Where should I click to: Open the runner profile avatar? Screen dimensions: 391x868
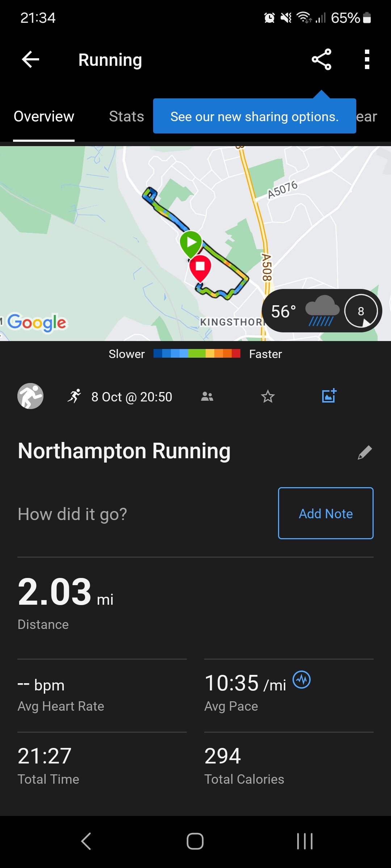[x=30, y=396]
